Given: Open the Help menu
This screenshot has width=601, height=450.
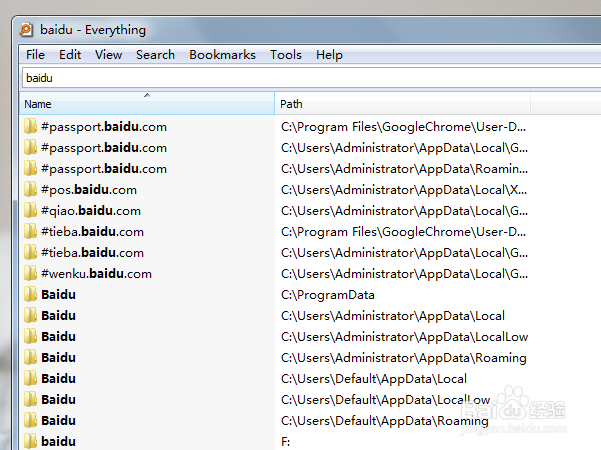Looking at the screenshot, I should (329, 55).
